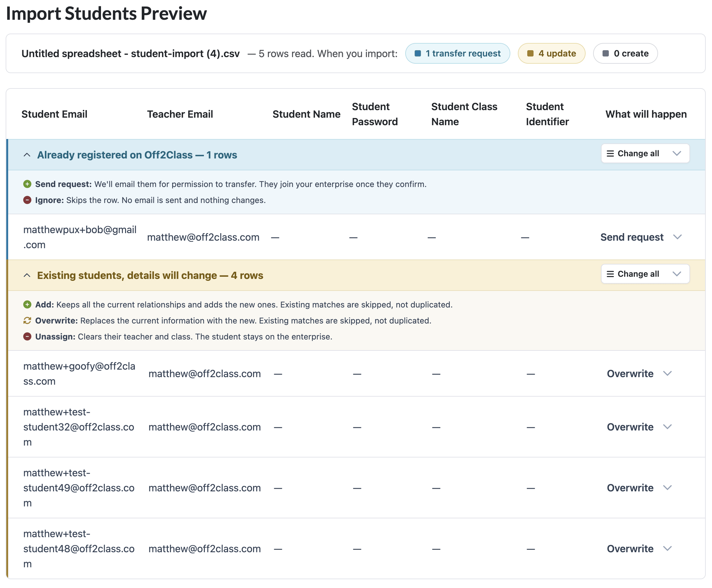Click the 0 create badge
Viewport: 712px width, 588px height.
point(625,54)
